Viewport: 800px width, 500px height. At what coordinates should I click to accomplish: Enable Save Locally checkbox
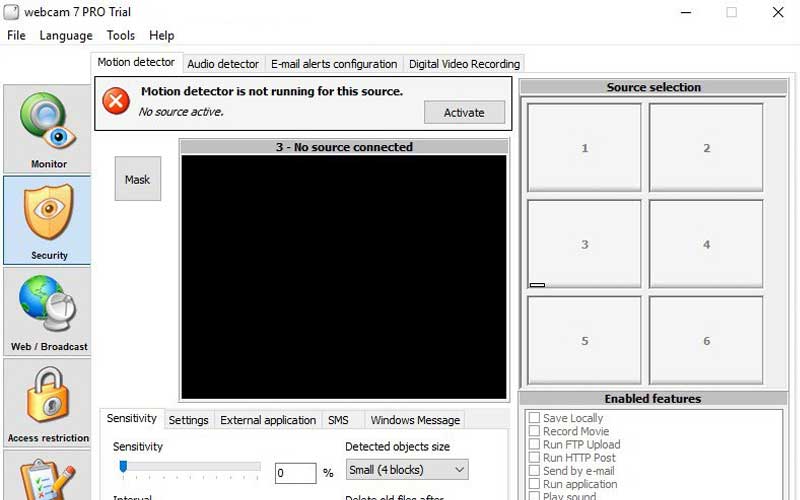[534, 418]
